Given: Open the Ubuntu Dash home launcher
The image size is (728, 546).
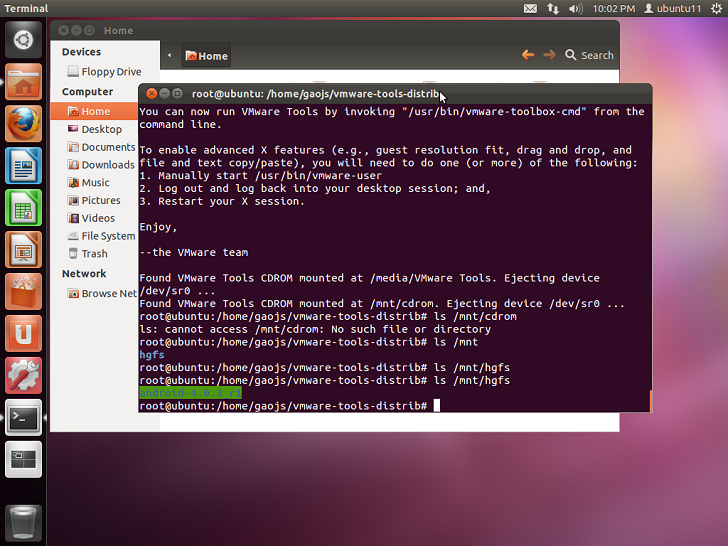Looking at the screenshot, I should (x=23, y=40).
